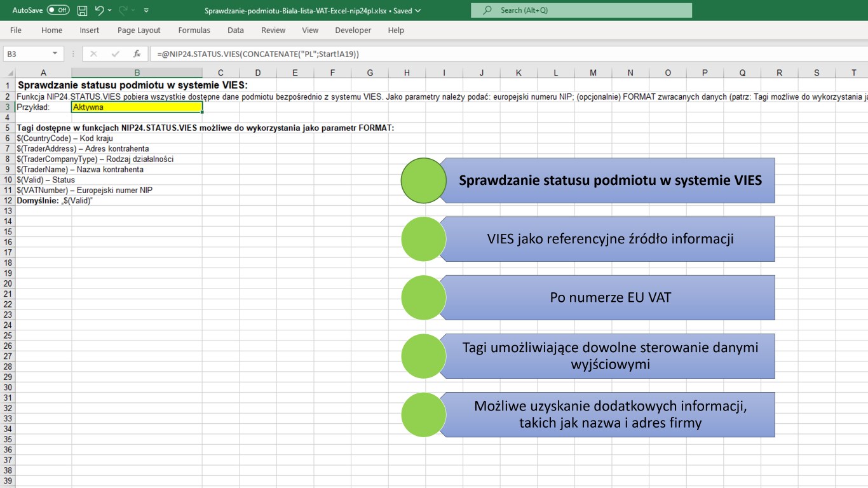Click the Select All corner triangle

pos(8,73)
